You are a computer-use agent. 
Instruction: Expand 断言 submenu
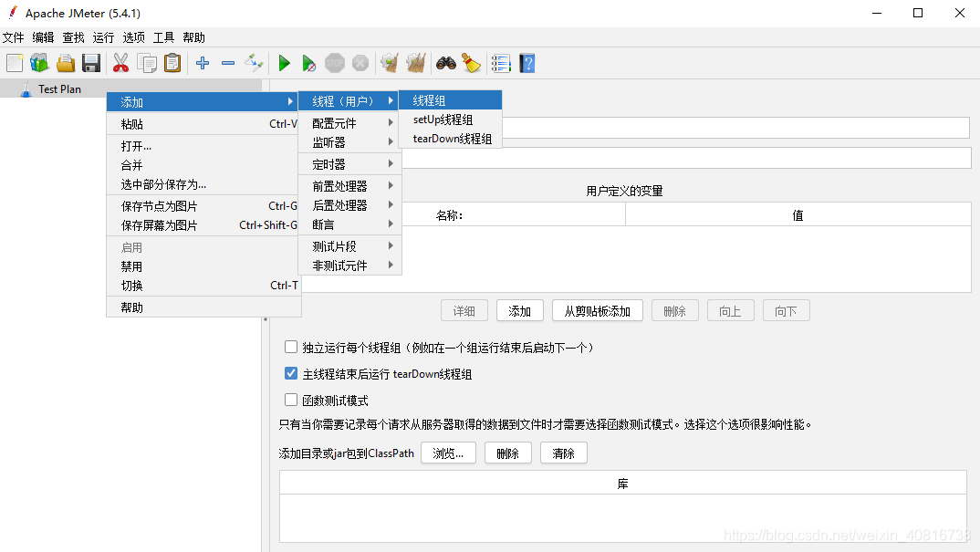click(x=350, y=224)
